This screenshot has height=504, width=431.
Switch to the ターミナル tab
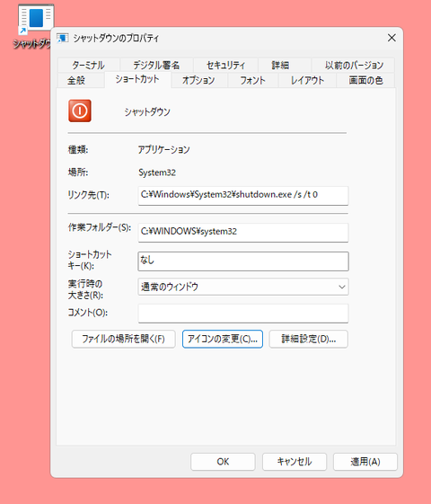[x=88, y=66]
